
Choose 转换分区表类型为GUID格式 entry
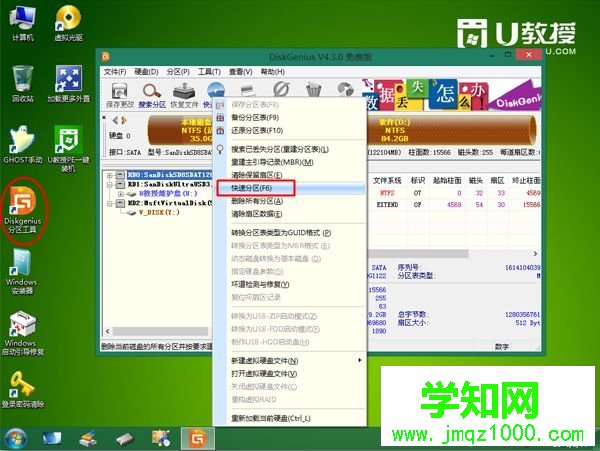coord(291,233)
